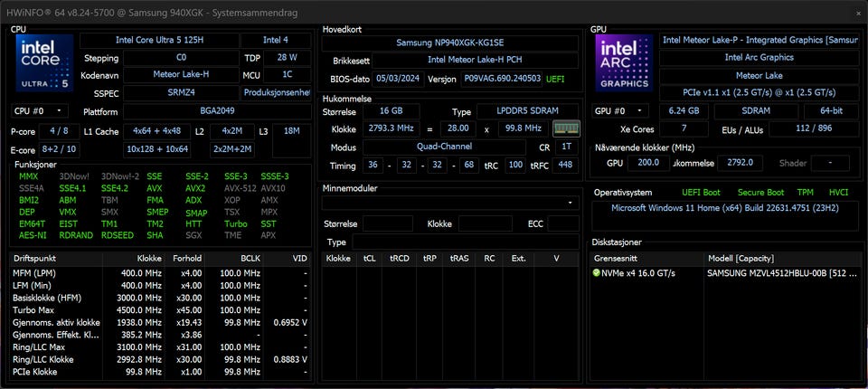
Task: Click the EUs / ALUs value 112 / 896
Action: (814, 129)
